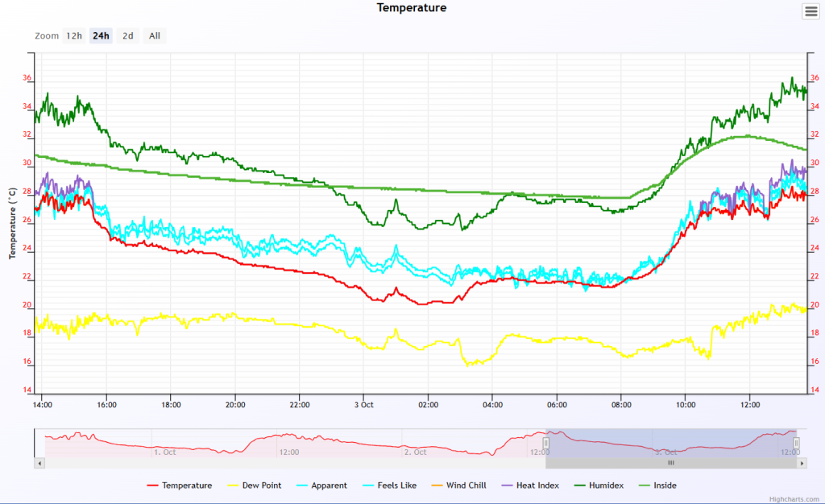
Task: Click the navigator scrollbar left arrow
Action: pos(39,463)
